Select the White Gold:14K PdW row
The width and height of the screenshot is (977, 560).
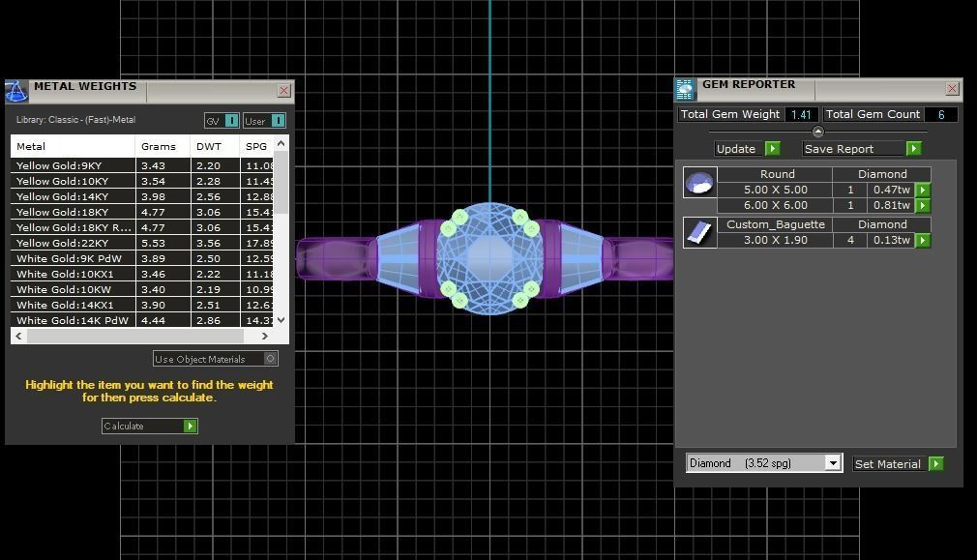142,320
